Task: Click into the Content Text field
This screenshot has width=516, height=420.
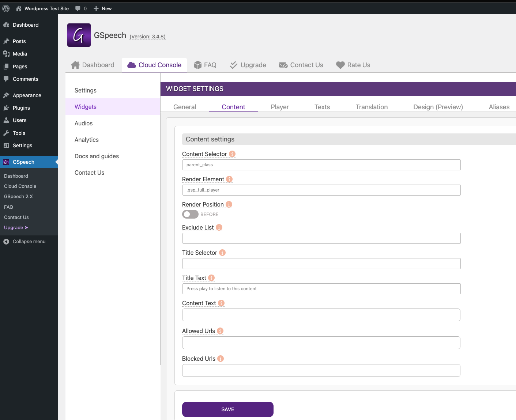Action: coord(321,315)
